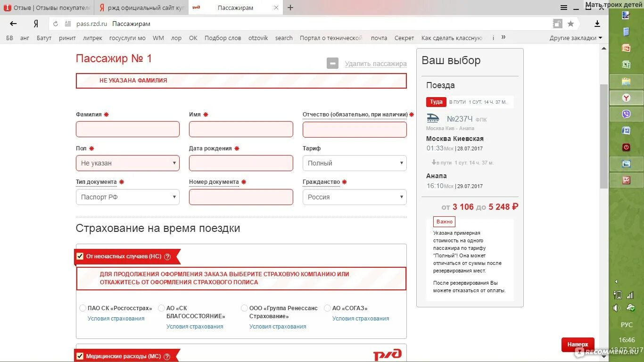
Task: Select АО «СОГАЗ» radio button
Action: tap(327, 308)
